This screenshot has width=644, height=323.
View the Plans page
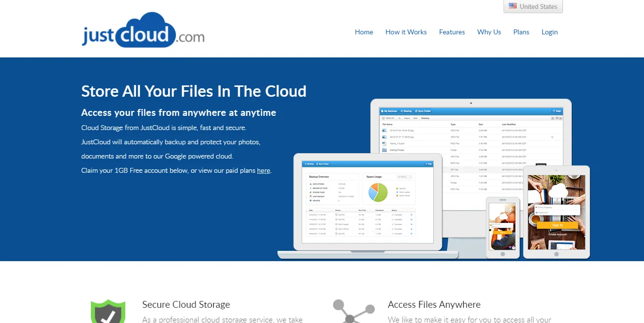click(521, 32)
